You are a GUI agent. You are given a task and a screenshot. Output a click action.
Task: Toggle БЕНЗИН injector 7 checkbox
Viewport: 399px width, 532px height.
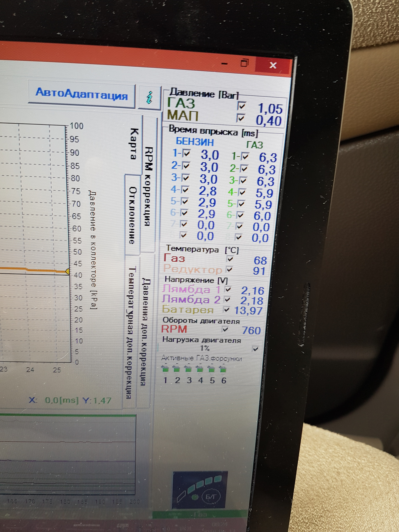pos(183,224)
